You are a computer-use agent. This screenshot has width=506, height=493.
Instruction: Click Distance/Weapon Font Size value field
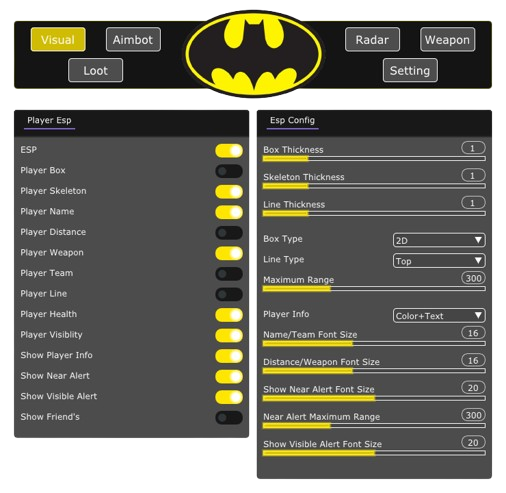pos(473,360)
